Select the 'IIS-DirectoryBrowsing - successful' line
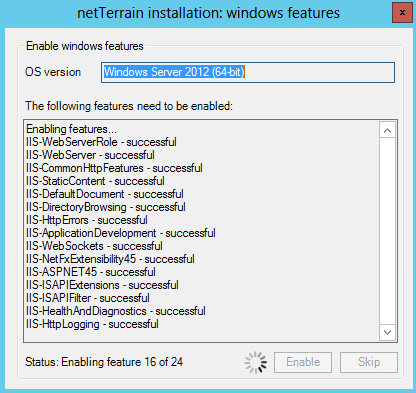Screen dimensions: 416x393 [x=106, y=207]
